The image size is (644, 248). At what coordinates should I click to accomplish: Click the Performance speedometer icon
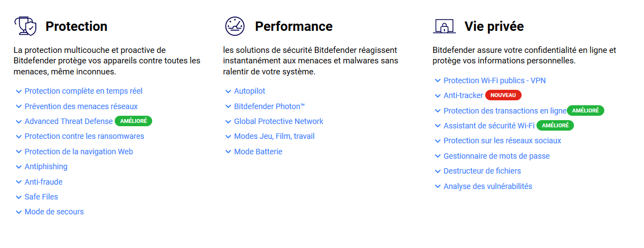pos(234,26)
